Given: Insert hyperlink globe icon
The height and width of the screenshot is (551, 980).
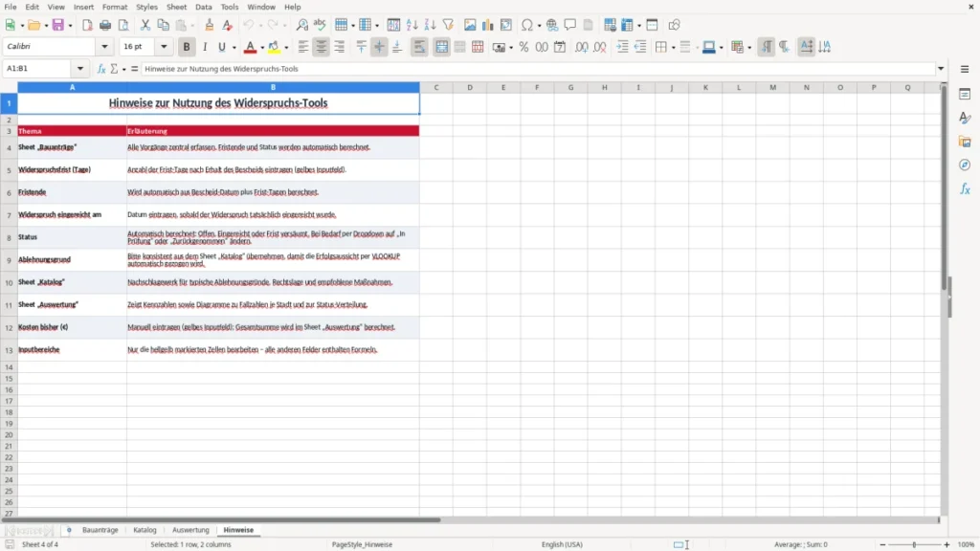Looking at the screenshot, I should [552, 25].
